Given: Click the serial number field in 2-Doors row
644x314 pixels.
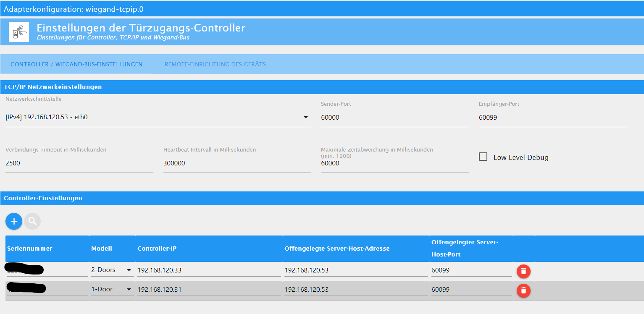Looking at the screenshot, I should click(x=47, y=270).
